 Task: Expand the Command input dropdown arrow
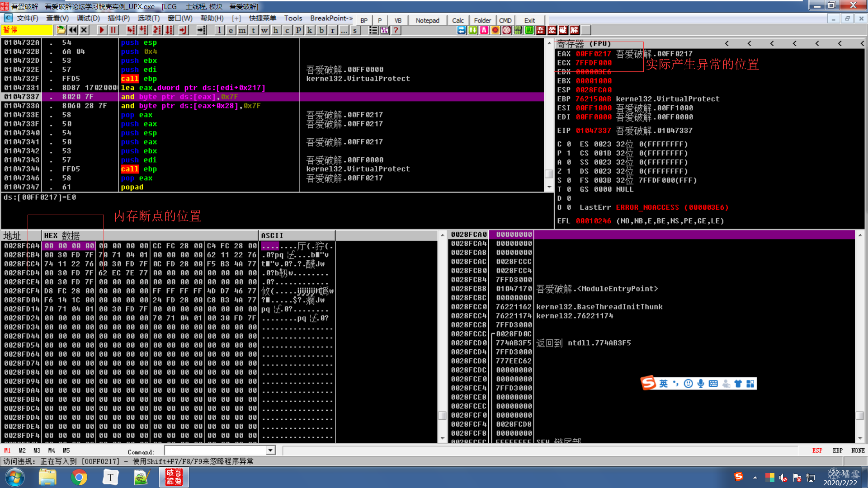270,450
